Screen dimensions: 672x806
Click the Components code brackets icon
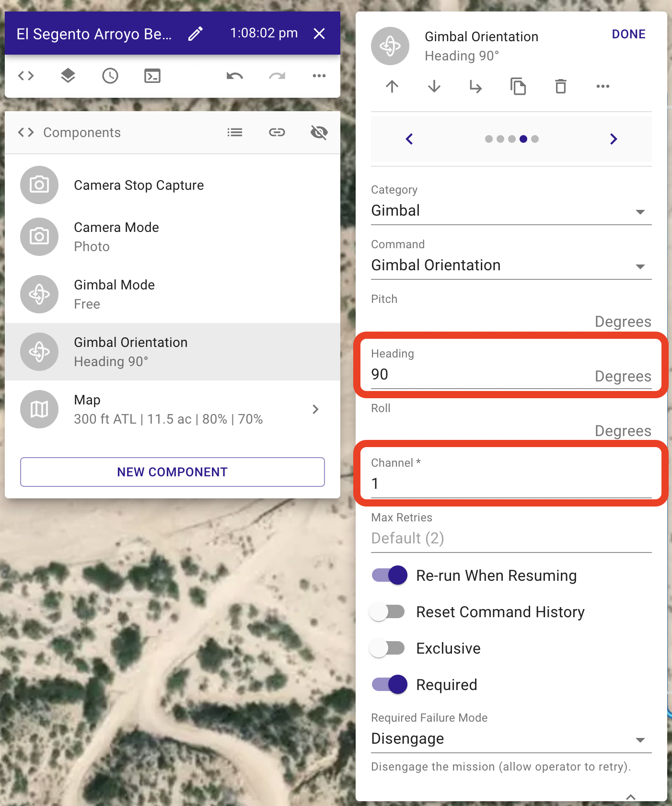26,132
